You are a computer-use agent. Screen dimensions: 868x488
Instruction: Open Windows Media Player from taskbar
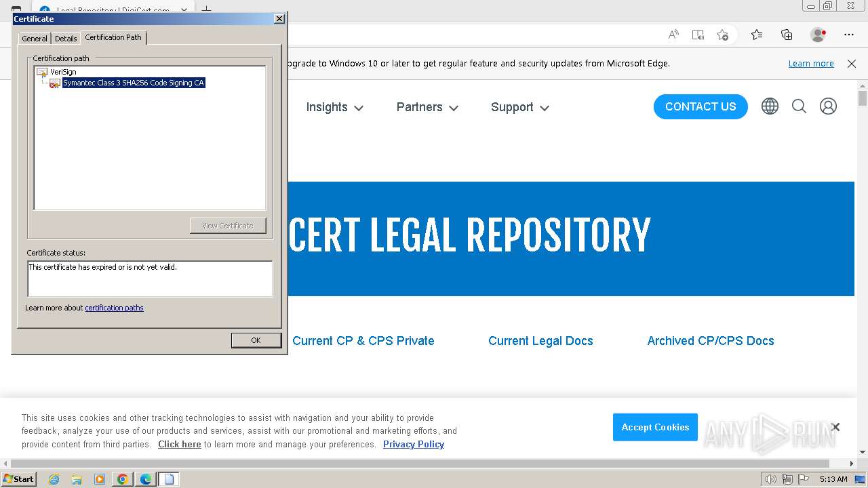(x=100, y=479)
